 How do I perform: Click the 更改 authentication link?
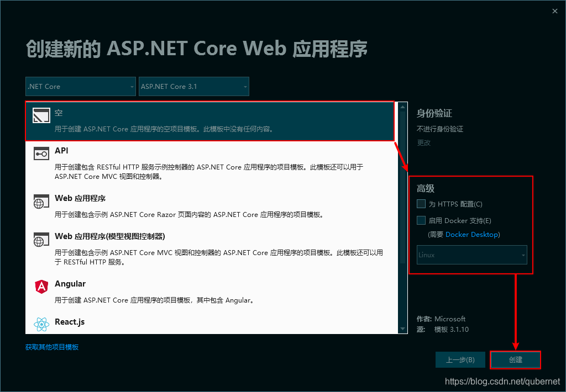click(x=424, y=143)
